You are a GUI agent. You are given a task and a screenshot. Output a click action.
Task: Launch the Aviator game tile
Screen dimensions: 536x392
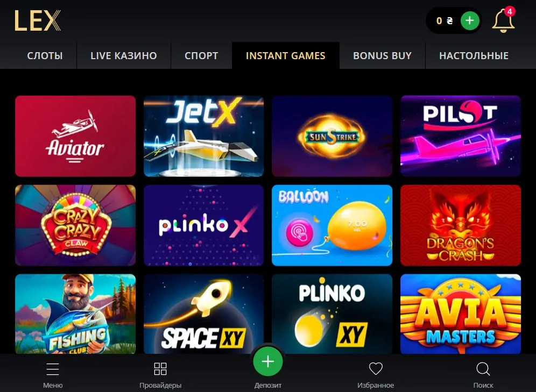[x=75, y=136]
